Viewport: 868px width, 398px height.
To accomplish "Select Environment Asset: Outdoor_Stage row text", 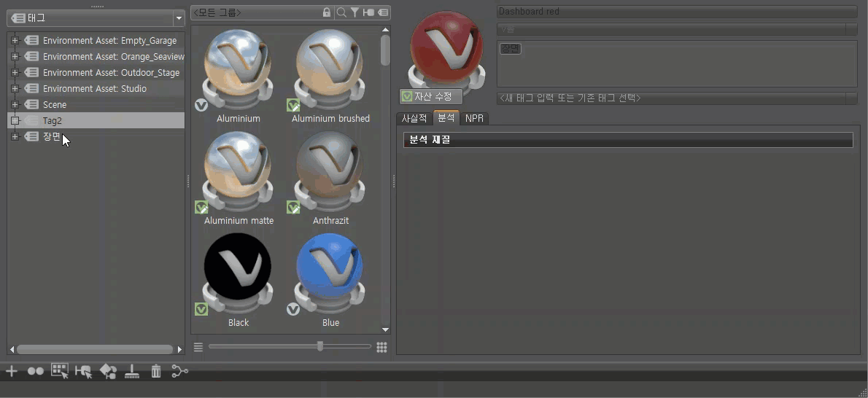I will [112, 72].
